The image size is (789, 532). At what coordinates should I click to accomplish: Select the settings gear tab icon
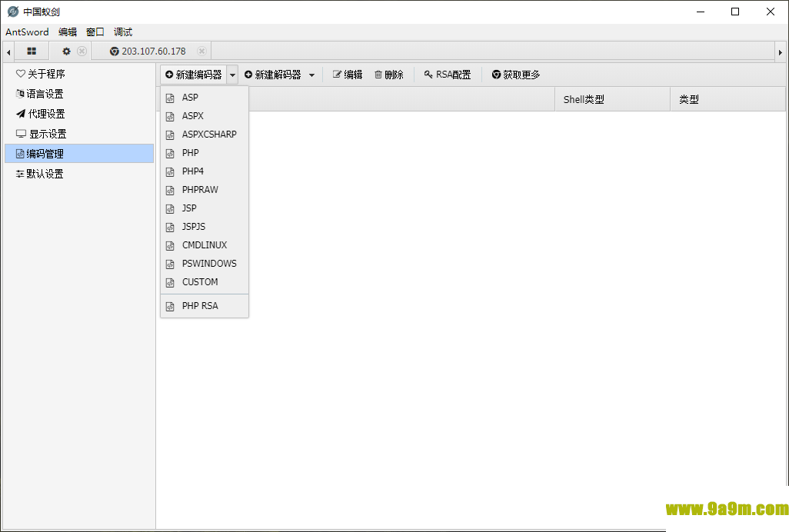[x=66, y=52]
